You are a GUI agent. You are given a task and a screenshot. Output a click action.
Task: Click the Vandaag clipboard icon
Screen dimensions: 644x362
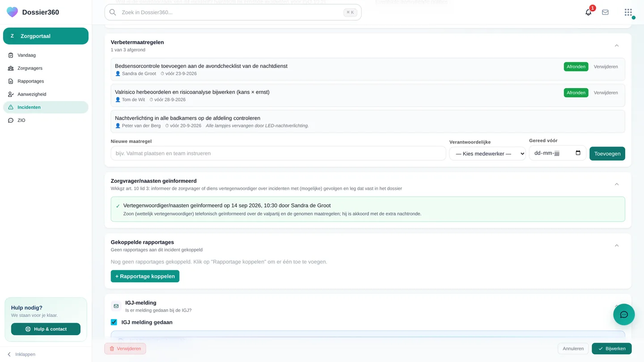point(11,55)
